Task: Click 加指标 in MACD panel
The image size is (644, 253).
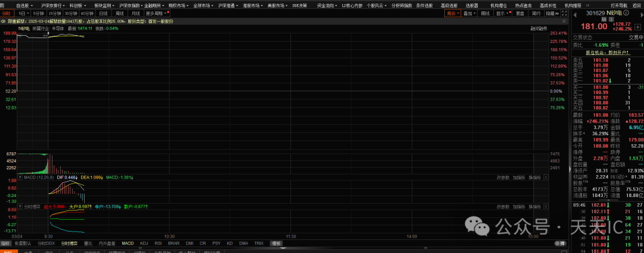Action: [519, 177]
